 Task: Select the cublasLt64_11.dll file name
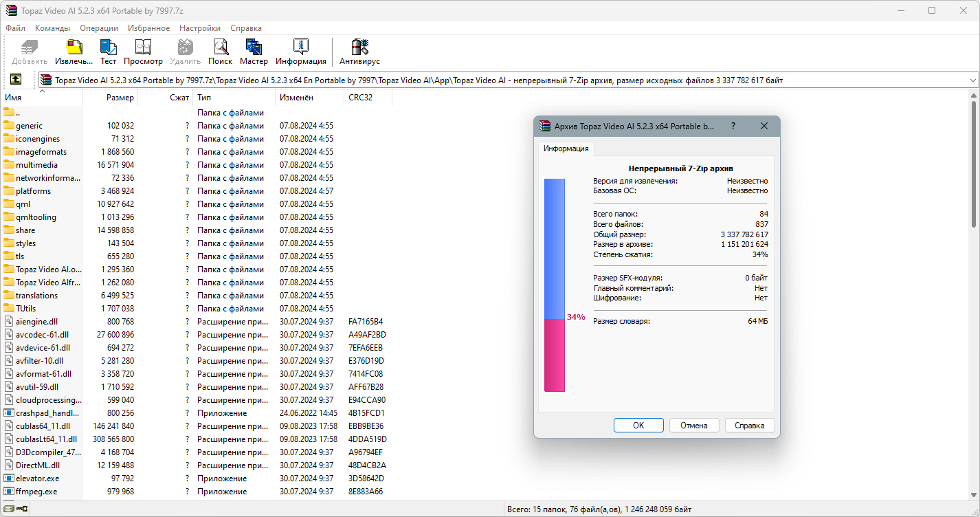[x=46, y=439]
